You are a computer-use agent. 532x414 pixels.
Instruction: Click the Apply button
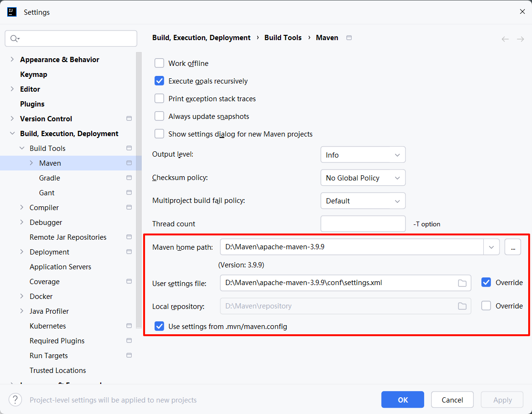coord(502,400)
